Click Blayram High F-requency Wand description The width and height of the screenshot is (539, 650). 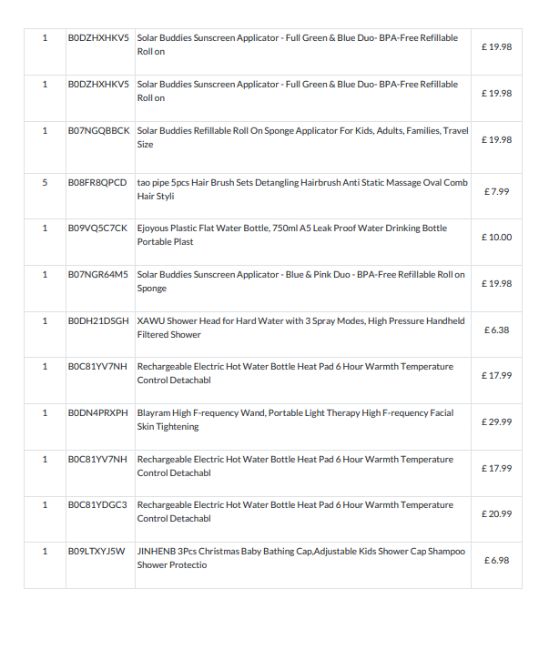pyautogui.click(x=295, y=420)
